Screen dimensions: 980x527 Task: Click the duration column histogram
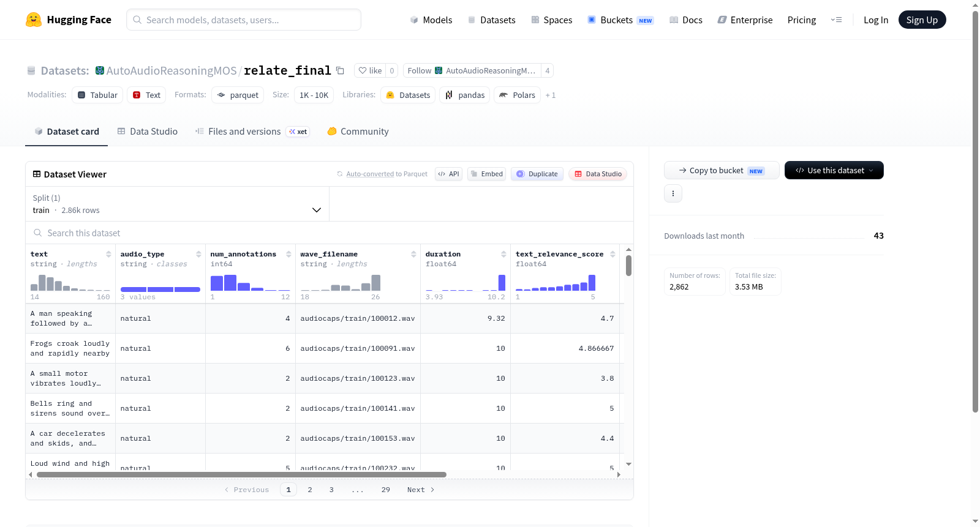(466, 283)
